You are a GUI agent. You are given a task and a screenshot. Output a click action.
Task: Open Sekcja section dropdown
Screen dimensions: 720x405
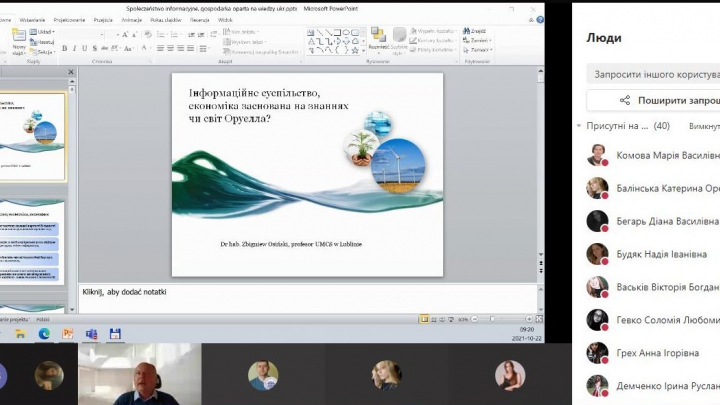[x=42, y=52]
